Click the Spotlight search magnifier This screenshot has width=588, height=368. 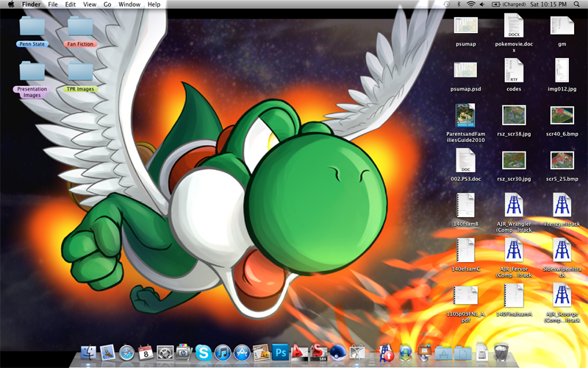(x=576, y=4)
